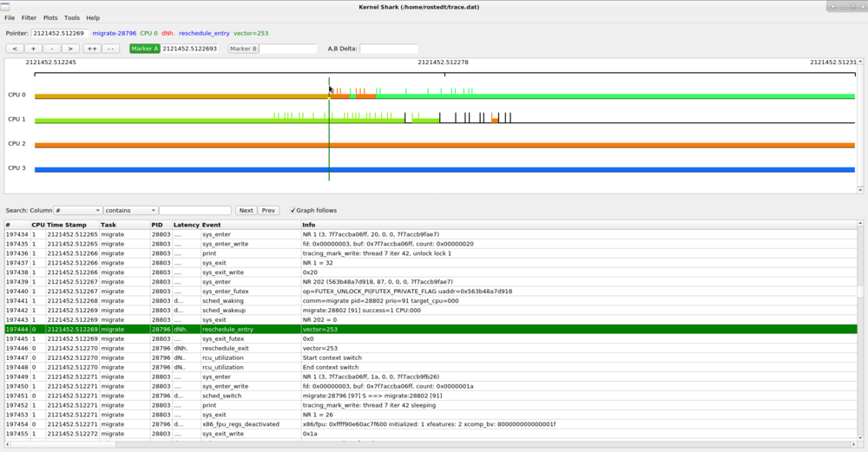Click the CPU 3 blue task bar

[444, 170]
